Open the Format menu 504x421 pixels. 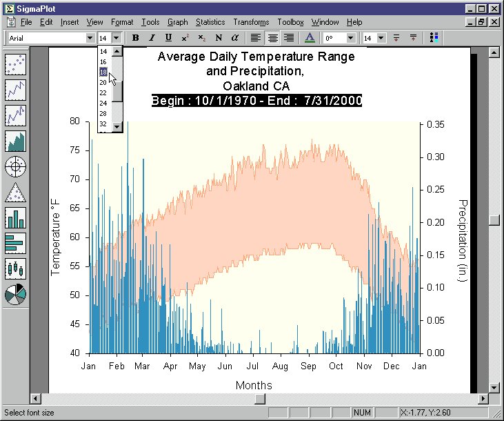(122, 22)
